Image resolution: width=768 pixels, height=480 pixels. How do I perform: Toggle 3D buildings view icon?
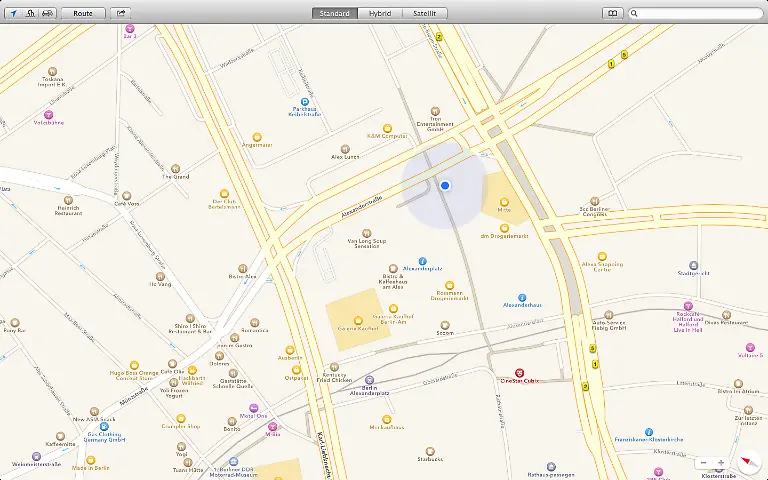30,13
